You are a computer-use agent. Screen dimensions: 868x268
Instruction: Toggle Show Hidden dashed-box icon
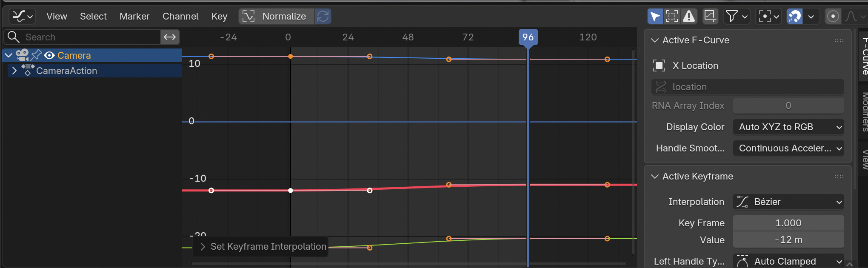point(672,17)
